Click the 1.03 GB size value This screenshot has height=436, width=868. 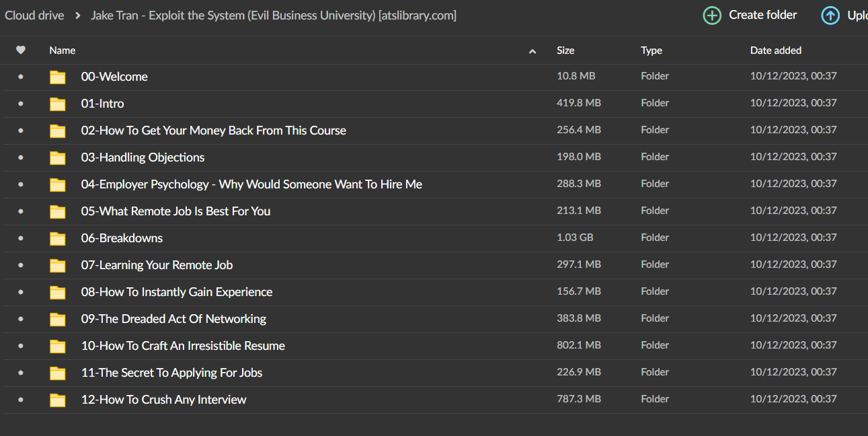(x=575, y=238)
